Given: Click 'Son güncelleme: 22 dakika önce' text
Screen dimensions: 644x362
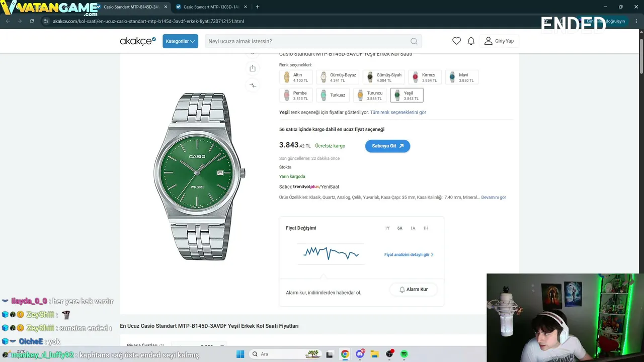Looking at the screenshot, I should click(309, 158).
